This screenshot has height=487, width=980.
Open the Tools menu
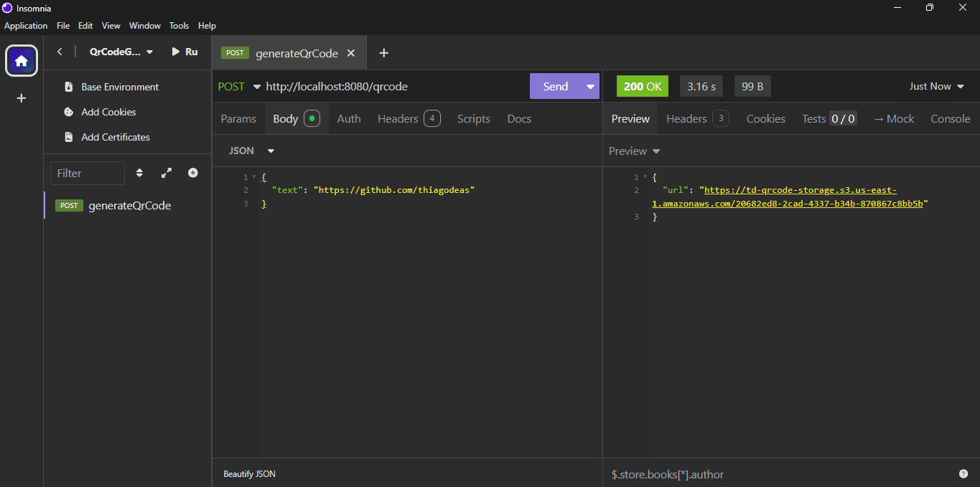coord(179,26)
